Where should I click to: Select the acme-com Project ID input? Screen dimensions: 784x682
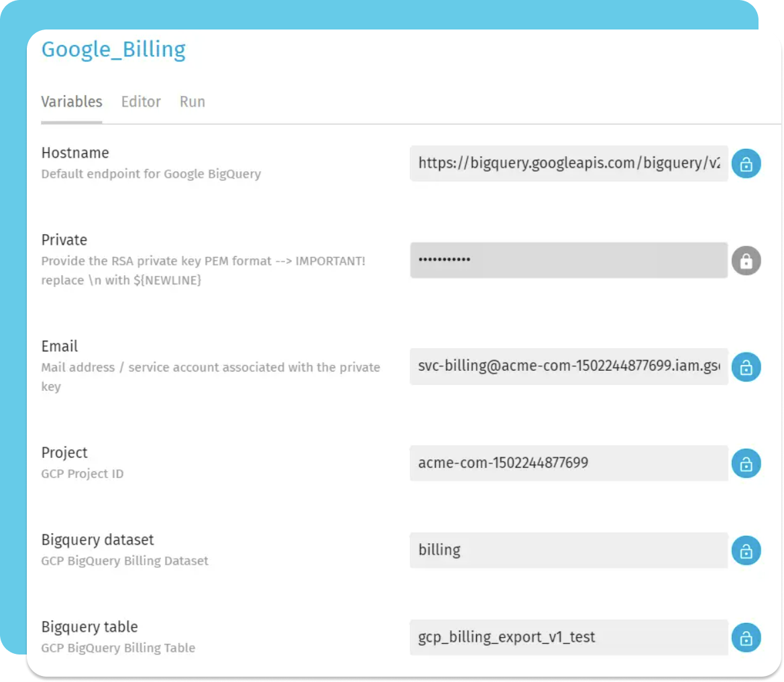[569, 463]
